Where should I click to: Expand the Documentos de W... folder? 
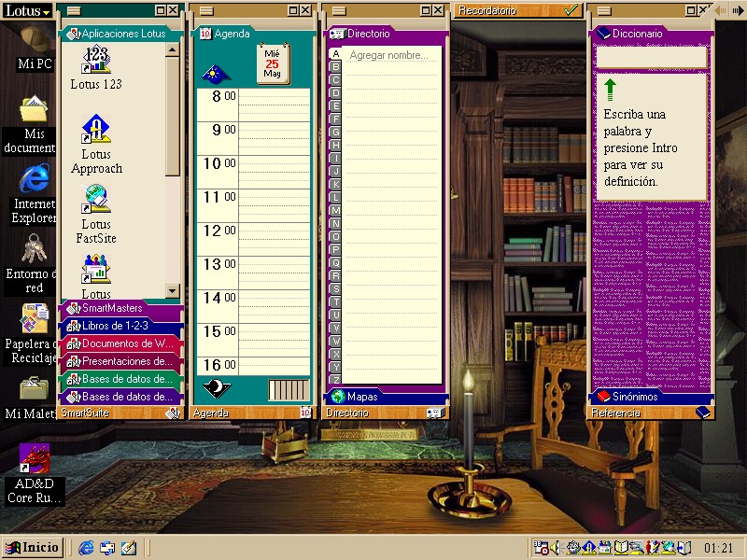click(x=121, y=343)
